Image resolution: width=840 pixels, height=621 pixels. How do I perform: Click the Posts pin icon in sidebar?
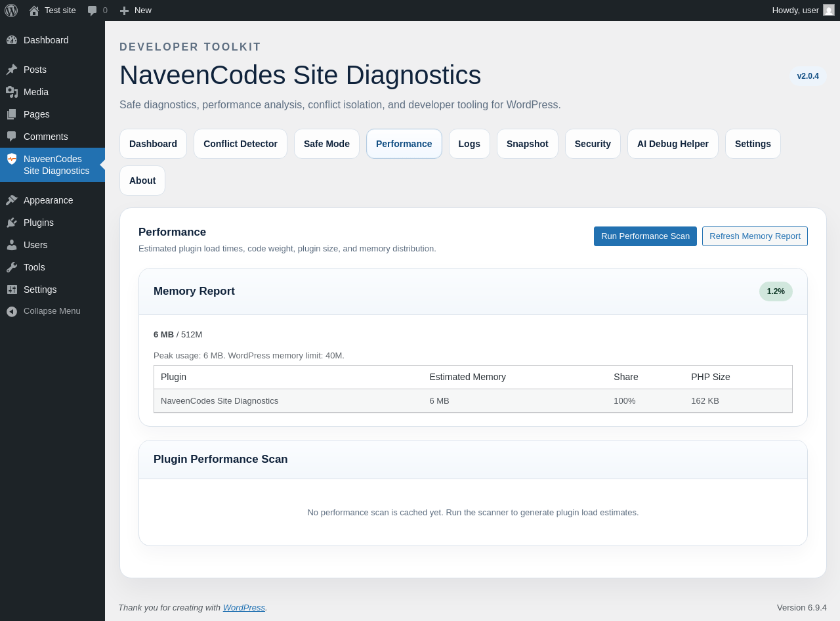tap(12, 70)
